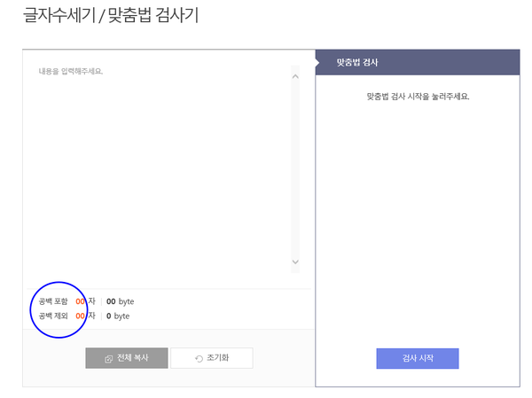Click the vertical scrollbar track in text area
Screen dimensions: 532x398
click(x=295, y=168)
